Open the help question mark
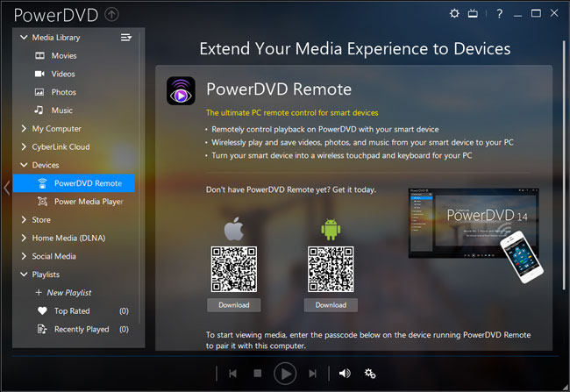The height and width of the screenshot is (392, 570). pyautogui.click(x=500, y=14)
